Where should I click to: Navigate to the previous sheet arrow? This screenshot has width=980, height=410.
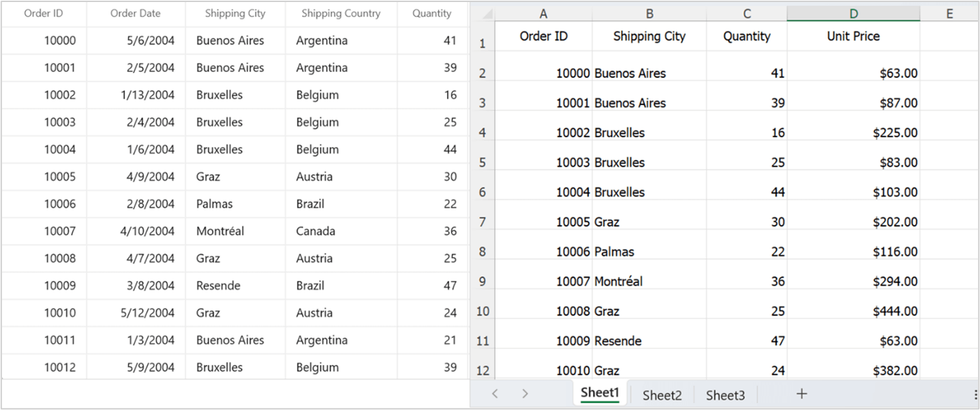pyautogui.click(x=494, y=393)
